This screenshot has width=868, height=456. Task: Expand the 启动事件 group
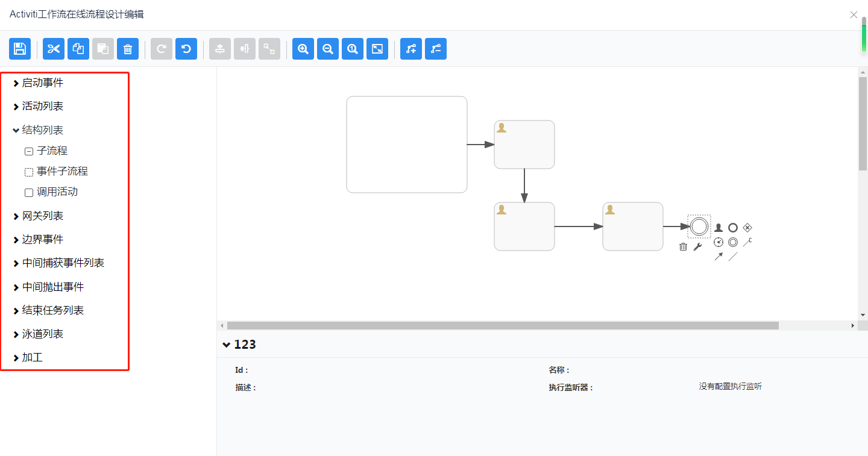(16, 83)
